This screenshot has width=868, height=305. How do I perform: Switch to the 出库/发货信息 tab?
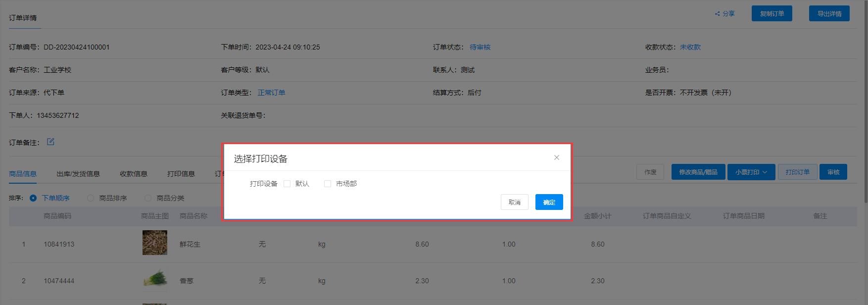point(78,174)
